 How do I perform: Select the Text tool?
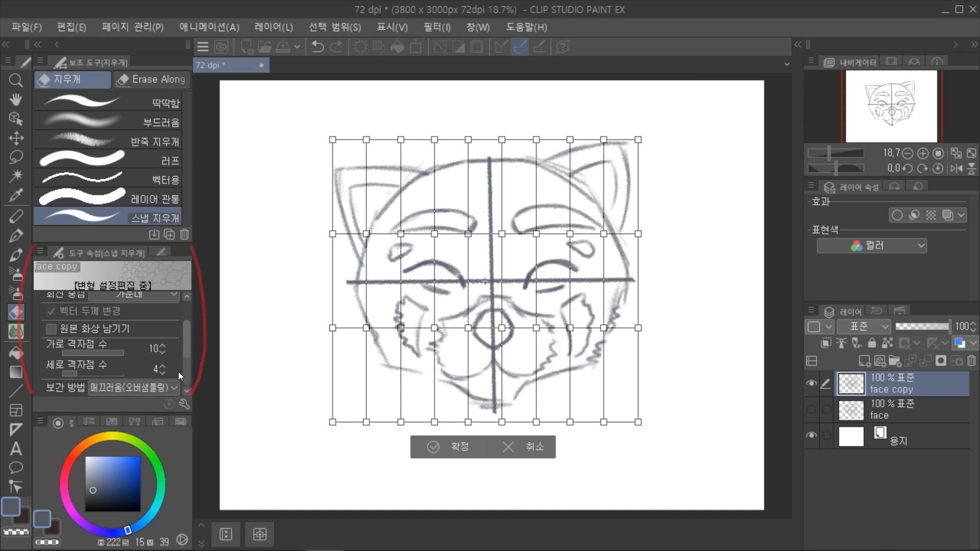[x=16, y=449]
